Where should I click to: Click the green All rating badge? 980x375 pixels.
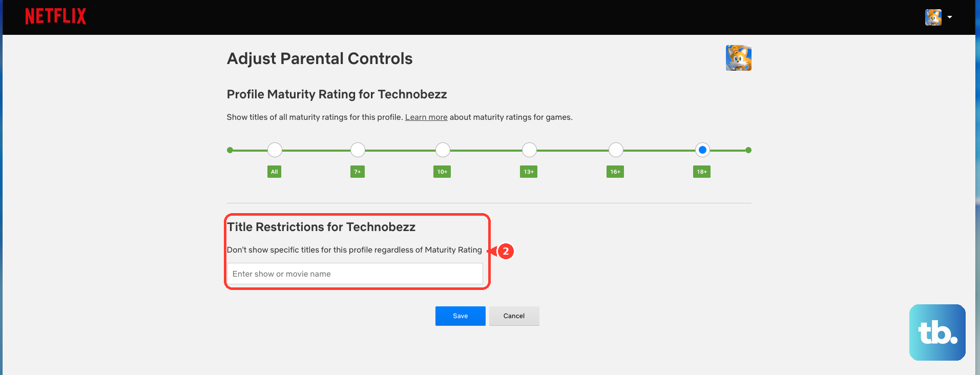click(x=275, y=172)
